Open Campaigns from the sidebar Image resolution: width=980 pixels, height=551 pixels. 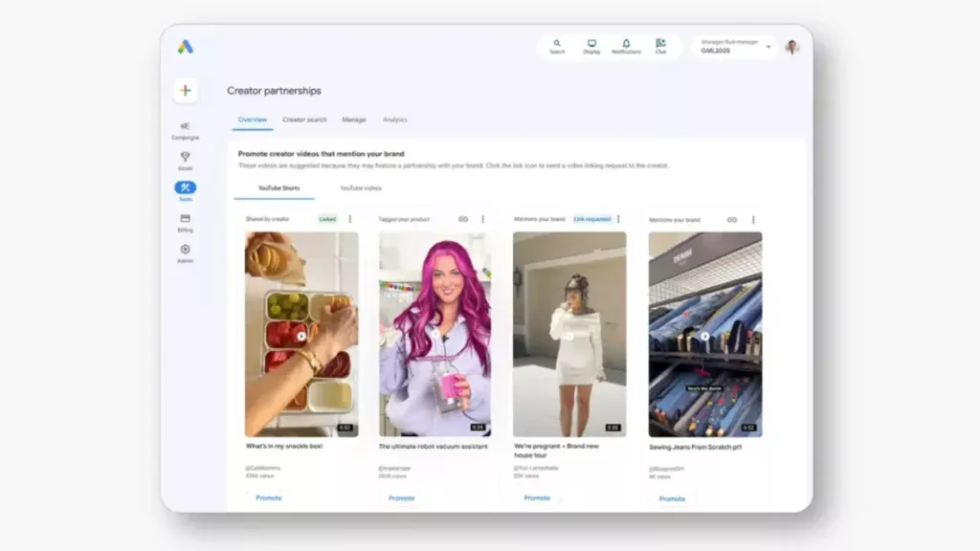pos(185,130)
